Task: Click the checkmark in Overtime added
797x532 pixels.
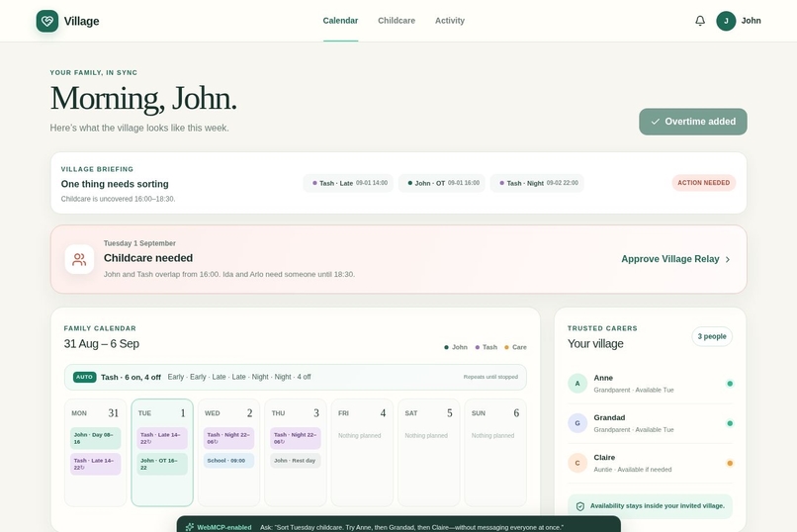Action: pyautogui.click(x=656, y=122)
